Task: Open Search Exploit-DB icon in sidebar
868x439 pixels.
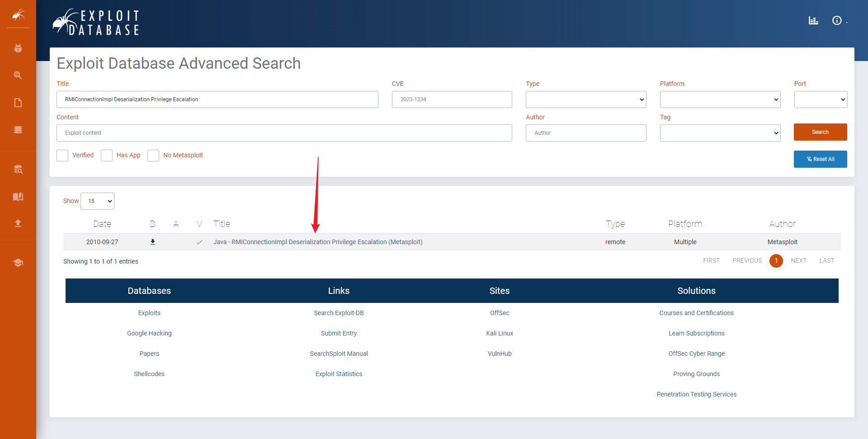Action: point(18,170)
